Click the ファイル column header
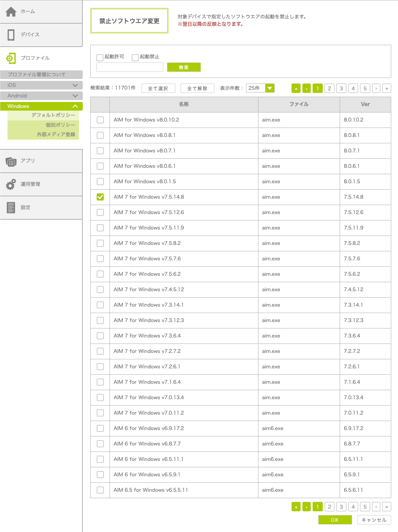398x532 pixels. click(x=299, y=104)
